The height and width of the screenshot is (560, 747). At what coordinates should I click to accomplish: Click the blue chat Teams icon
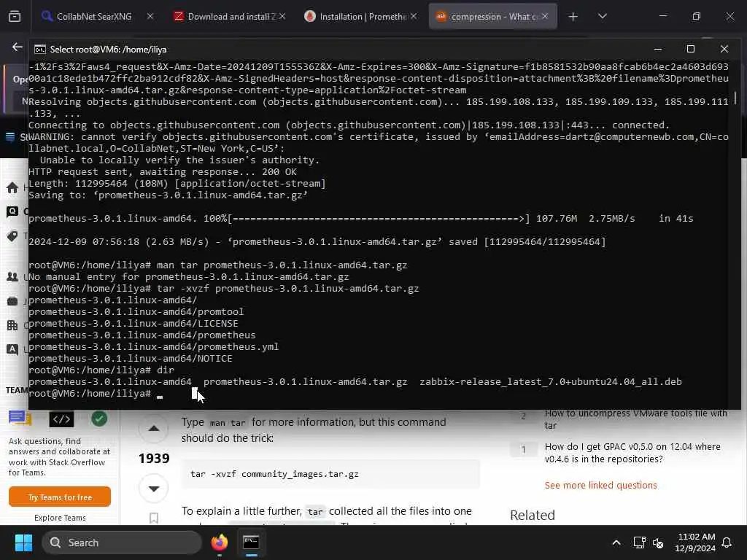pos(20,418)
